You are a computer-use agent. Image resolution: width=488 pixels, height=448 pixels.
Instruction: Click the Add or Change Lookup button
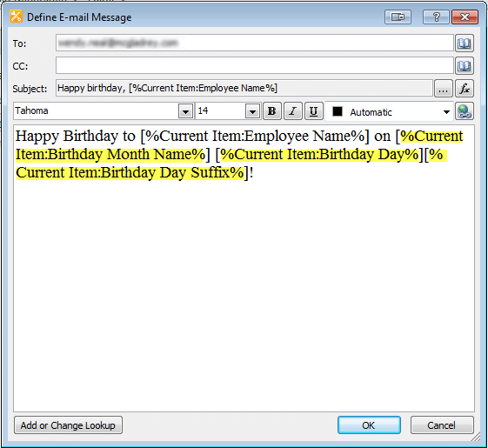(68, 425)
